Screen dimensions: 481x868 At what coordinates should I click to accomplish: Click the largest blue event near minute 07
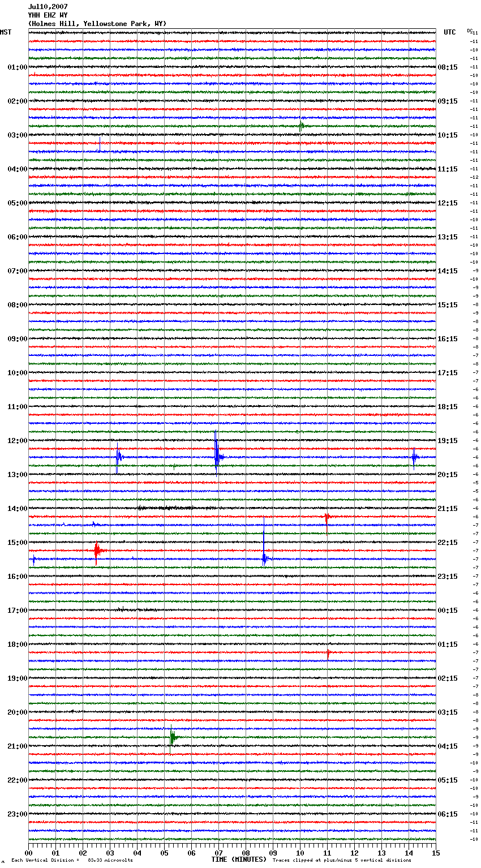(x=217, y=456)
